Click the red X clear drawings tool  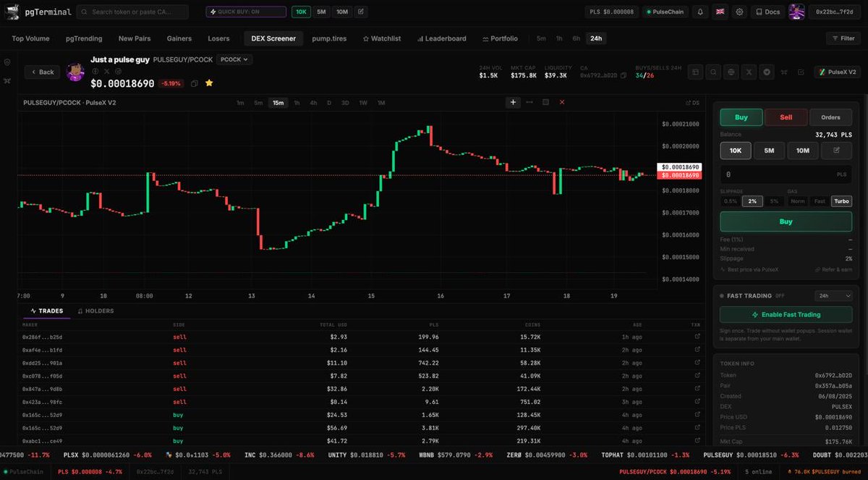coord(562,102)
